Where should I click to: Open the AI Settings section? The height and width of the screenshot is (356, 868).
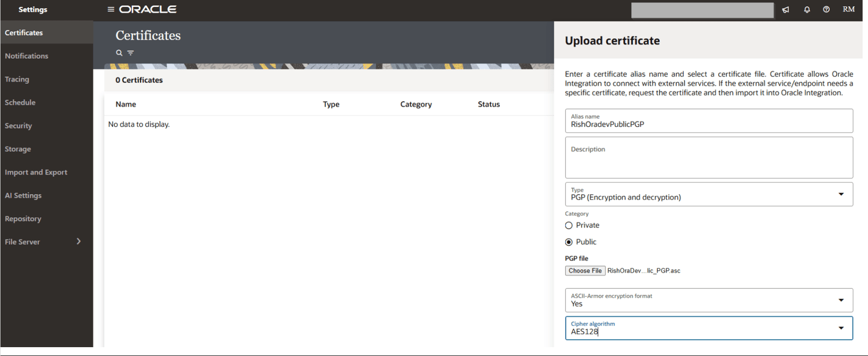[23, 195]
